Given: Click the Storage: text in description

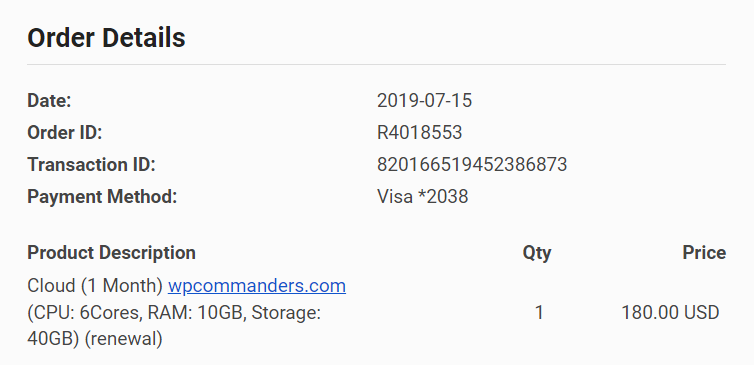Looking at the screenshot, I should click(286, 313).
